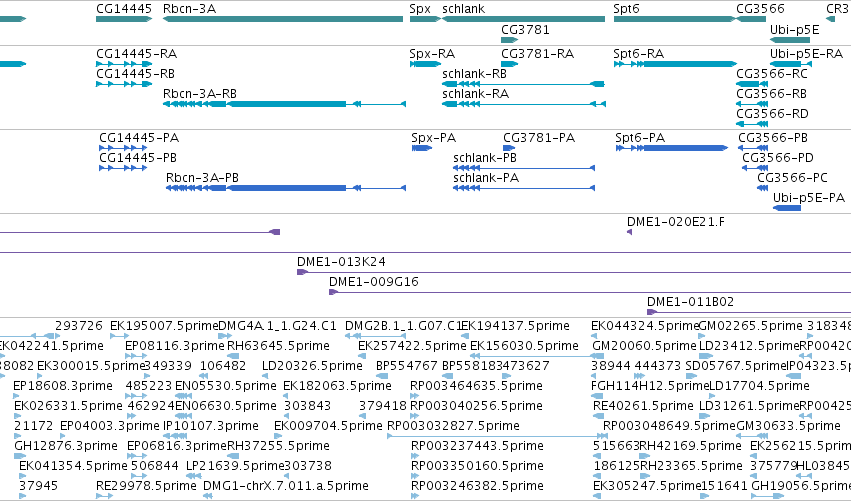This screenshot has width=851, height=501.
Task: Select the Spt6-RA transcript
Action: 675,64
